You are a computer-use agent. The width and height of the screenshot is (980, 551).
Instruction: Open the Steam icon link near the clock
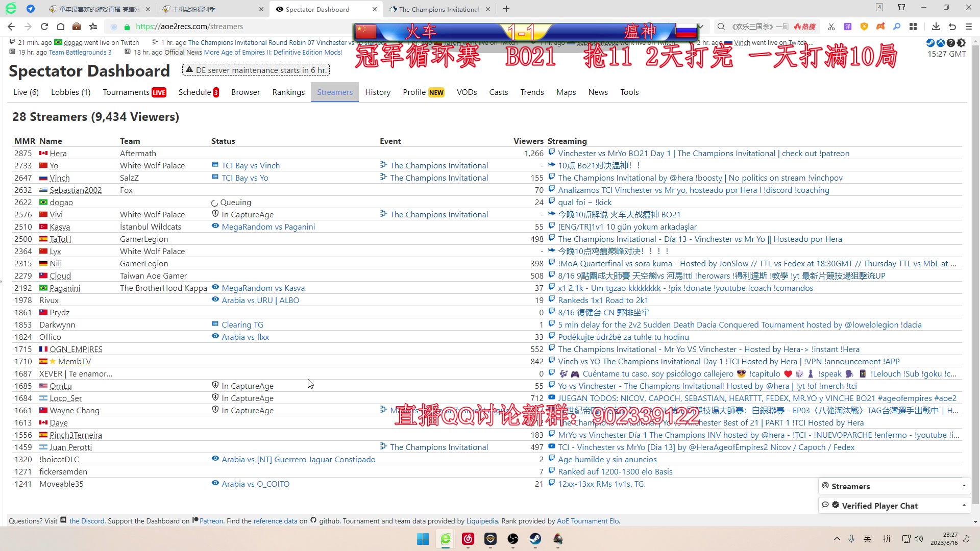(930, 43)
